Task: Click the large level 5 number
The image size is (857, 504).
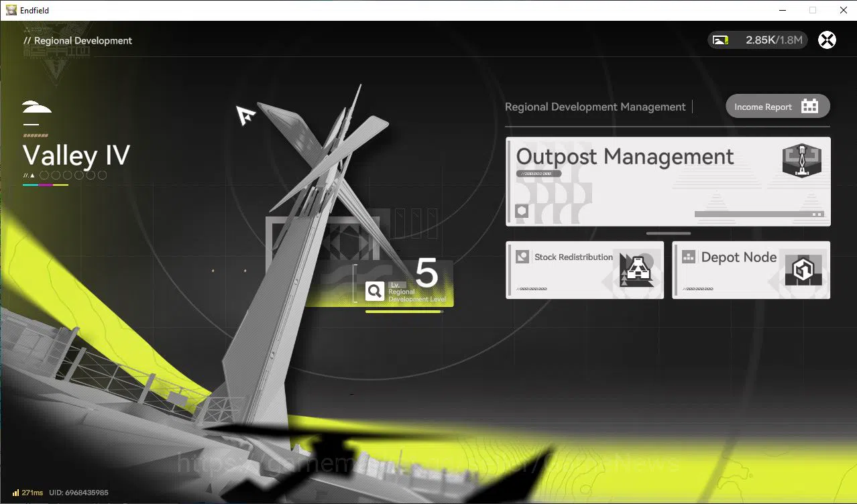Action: click(426, 273)
